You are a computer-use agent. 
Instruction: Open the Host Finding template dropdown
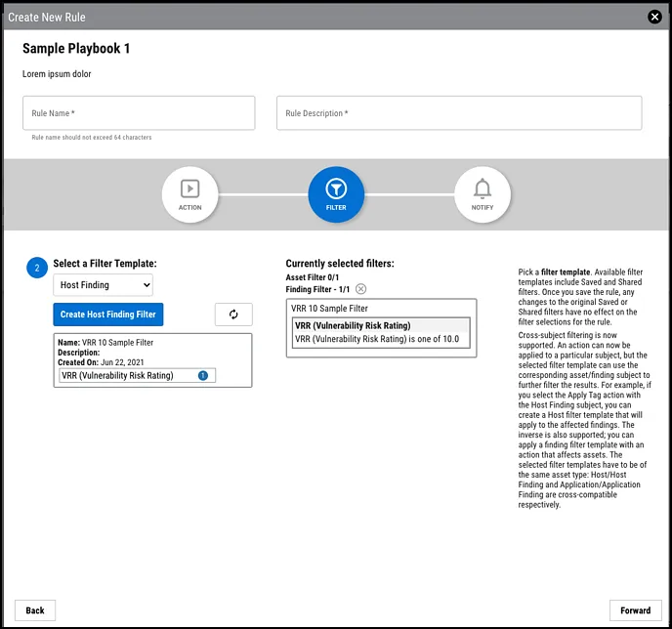click(103, 285)
